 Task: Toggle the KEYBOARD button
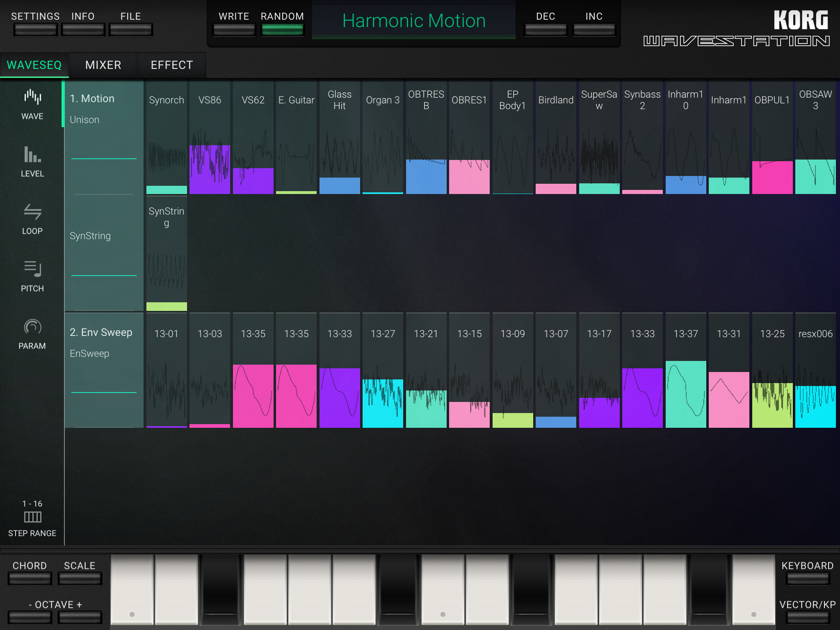(808, 579)
